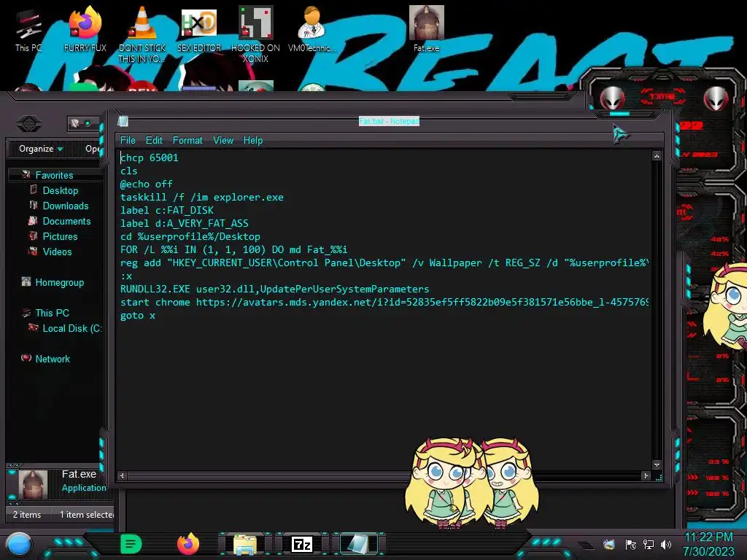Open the FURRY FUX Firefox shortcut

pos(85,29)
